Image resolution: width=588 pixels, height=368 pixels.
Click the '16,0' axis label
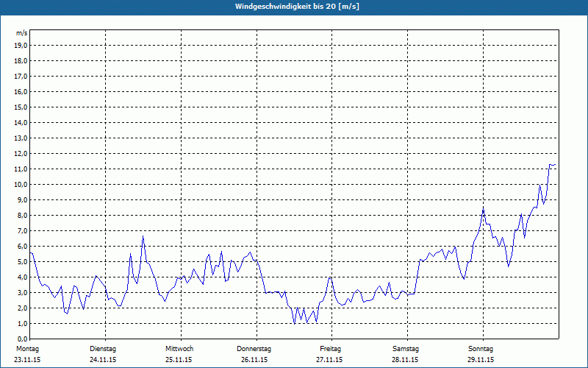point(21,91)
